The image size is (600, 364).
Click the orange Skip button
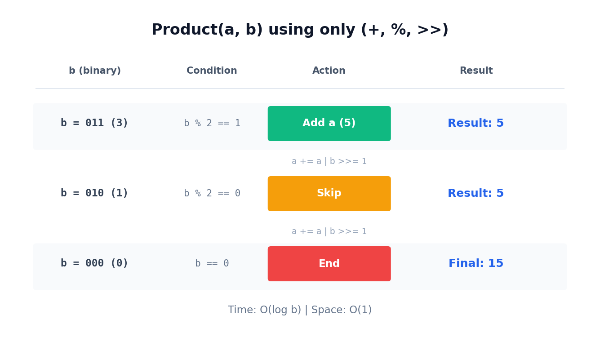point(329,194)
